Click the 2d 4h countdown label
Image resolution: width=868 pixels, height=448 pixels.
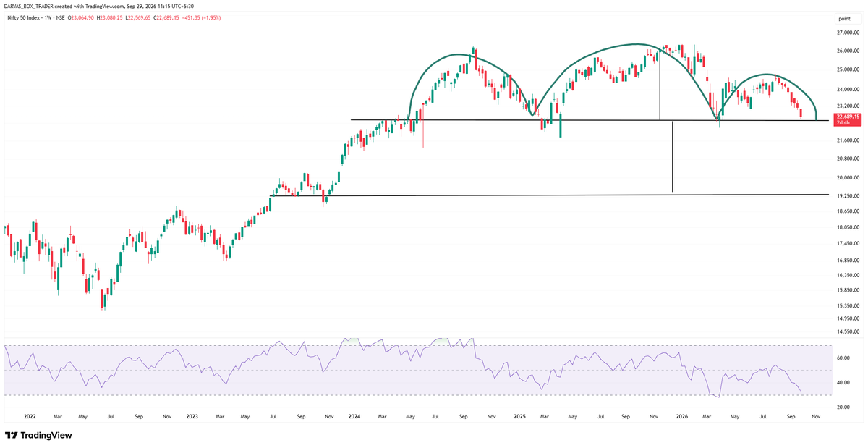[843, 123]
